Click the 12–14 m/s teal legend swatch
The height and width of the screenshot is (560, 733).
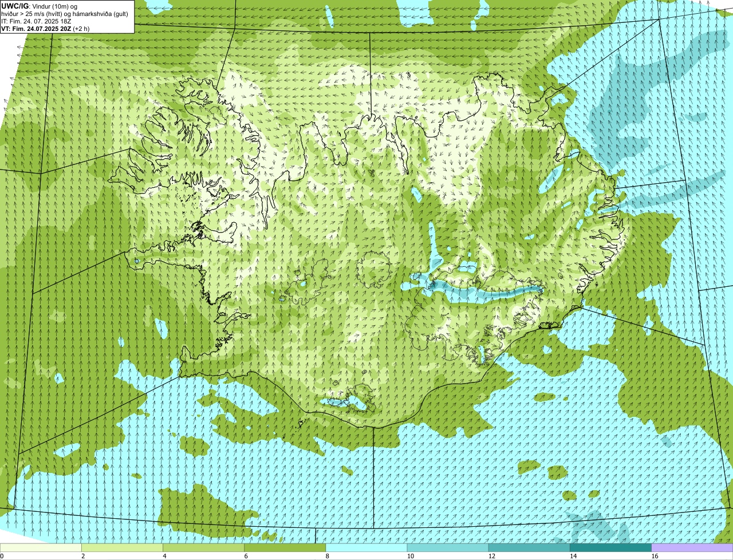coord(529,548)
